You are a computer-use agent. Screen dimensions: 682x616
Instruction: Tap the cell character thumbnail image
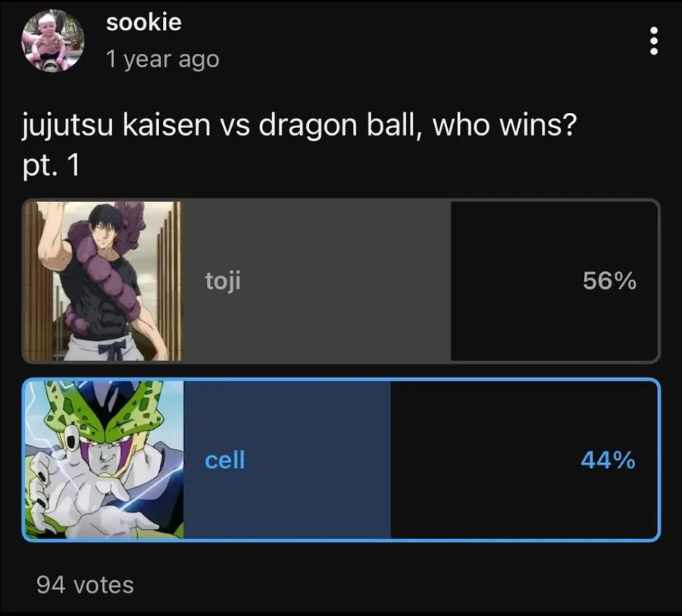(105, 460)
